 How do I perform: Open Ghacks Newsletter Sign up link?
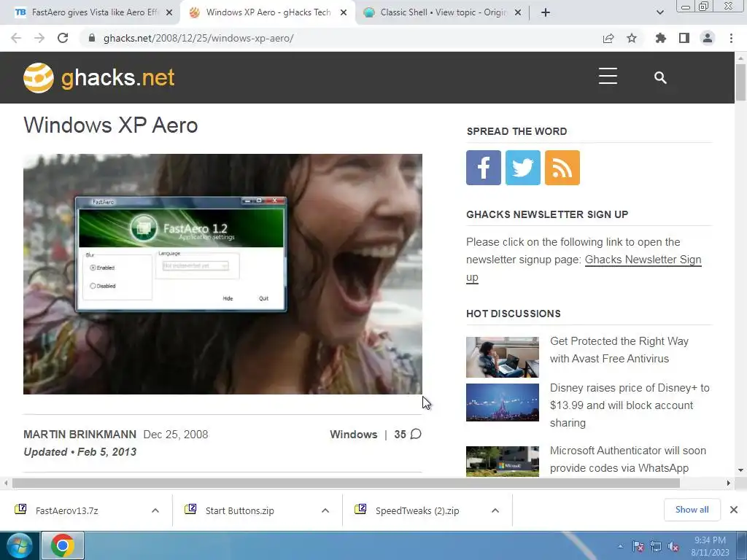tap(643, 260)
